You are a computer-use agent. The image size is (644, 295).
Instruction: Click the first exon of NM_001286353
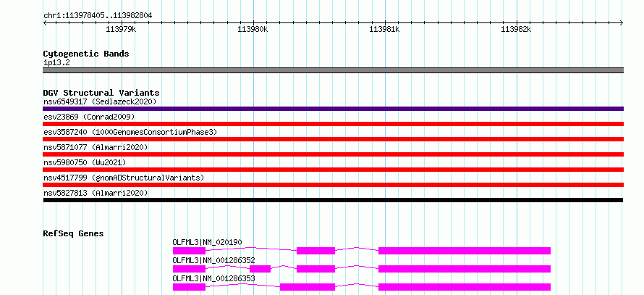point(189,287)
